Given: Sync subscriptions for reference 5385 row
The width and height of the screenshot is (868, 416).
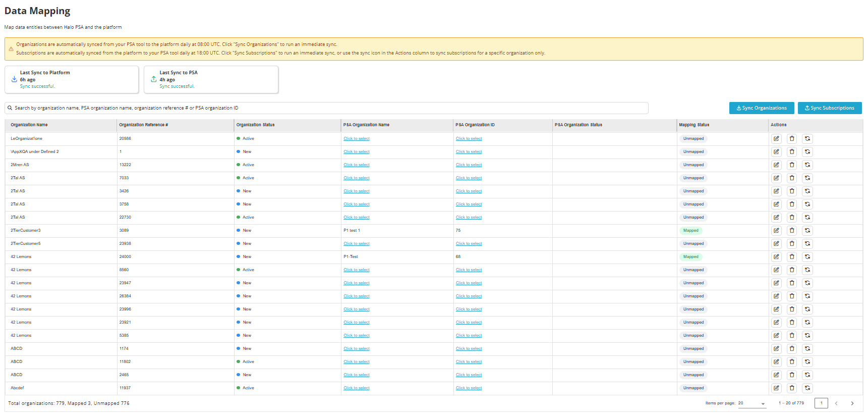Looking at the screenshot, I should coord(807,335).
